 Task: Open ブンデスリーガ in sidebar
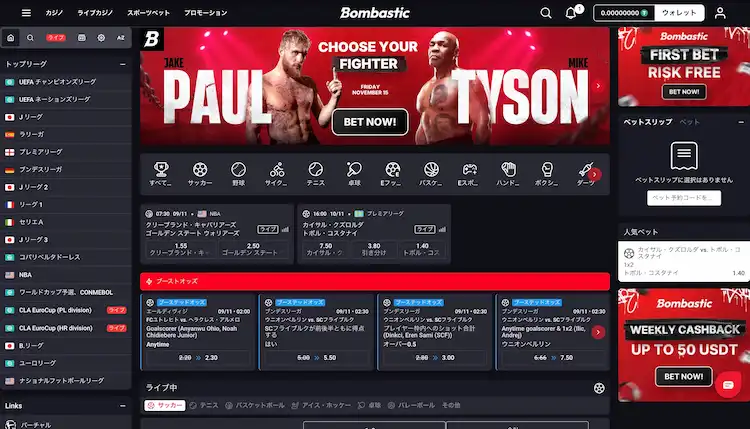66,169
